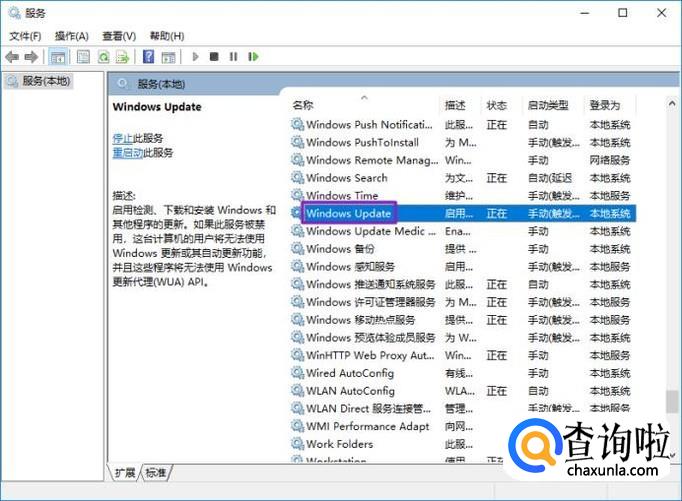Switch to the 标准 tab
This screenshot has height=501, width=682.
(156, 473)
